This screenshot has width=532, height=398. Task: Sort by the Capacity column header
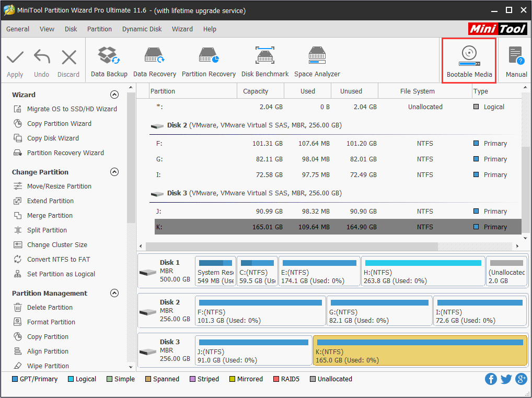click(260, 91)
